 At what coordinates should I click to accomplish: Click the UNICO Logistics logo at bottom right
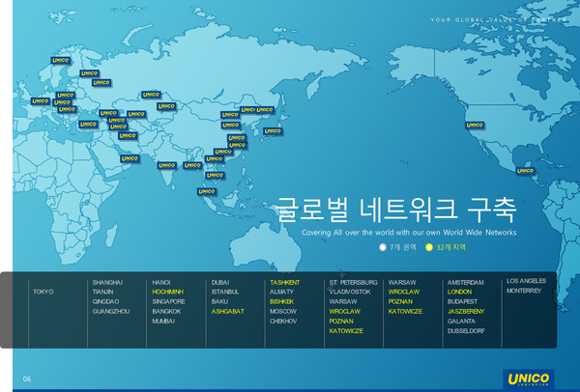[x=528, y=378]
